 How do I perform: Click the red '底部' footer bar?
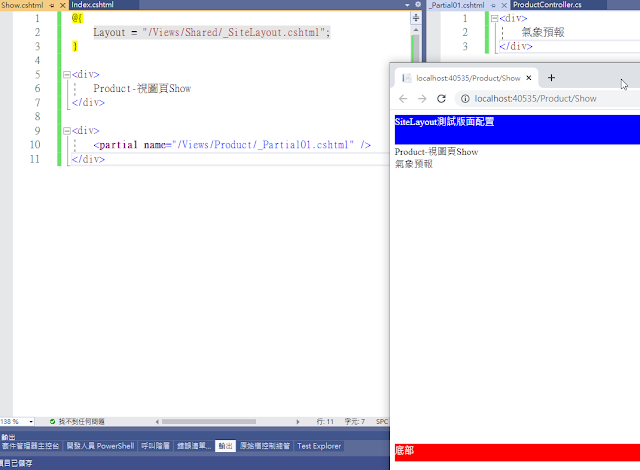(517, 452)
